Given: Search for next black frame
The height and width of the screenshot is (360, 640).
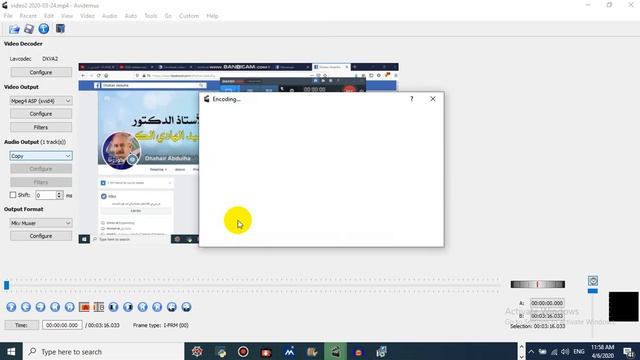Looking at the screenshot, I should click(128, 307).
